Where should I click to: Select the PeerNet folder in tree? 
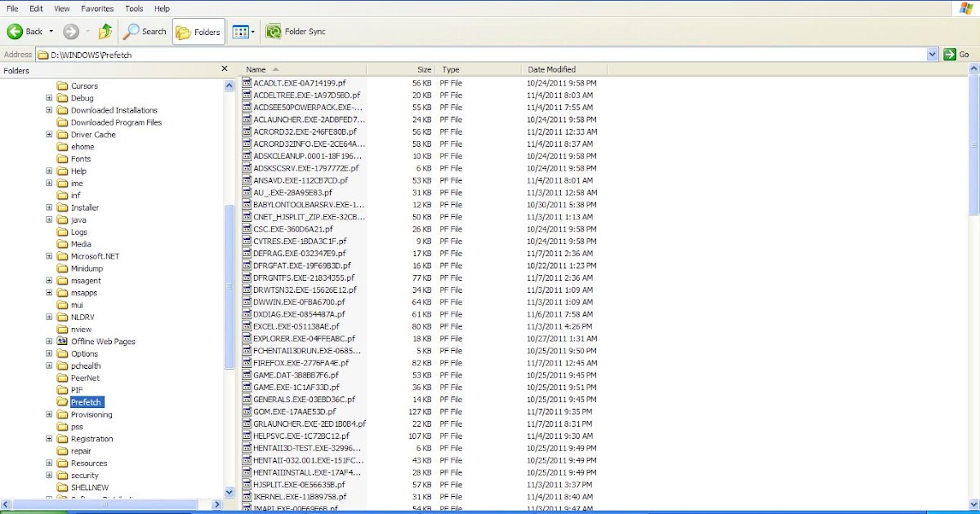coord(78,378)
